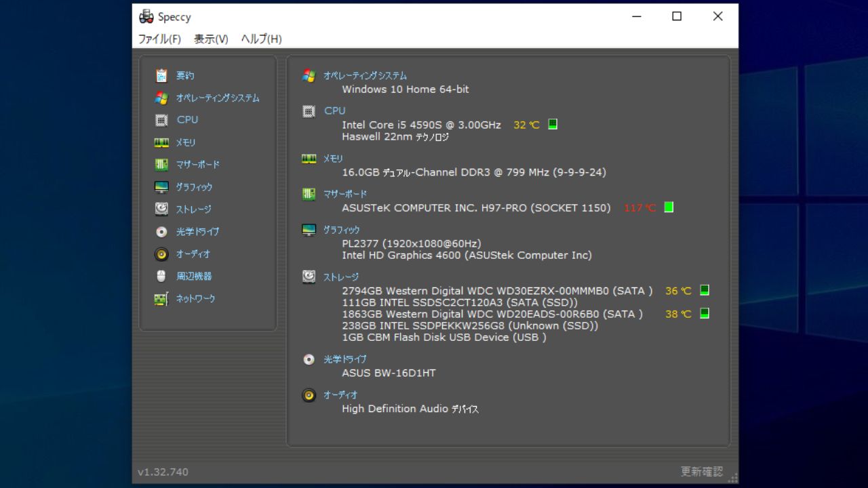The height and width of the screenshot is (488, 868).
Task: Click the drive temperature indicator beside 36 ℃
Action: (704, 290)
